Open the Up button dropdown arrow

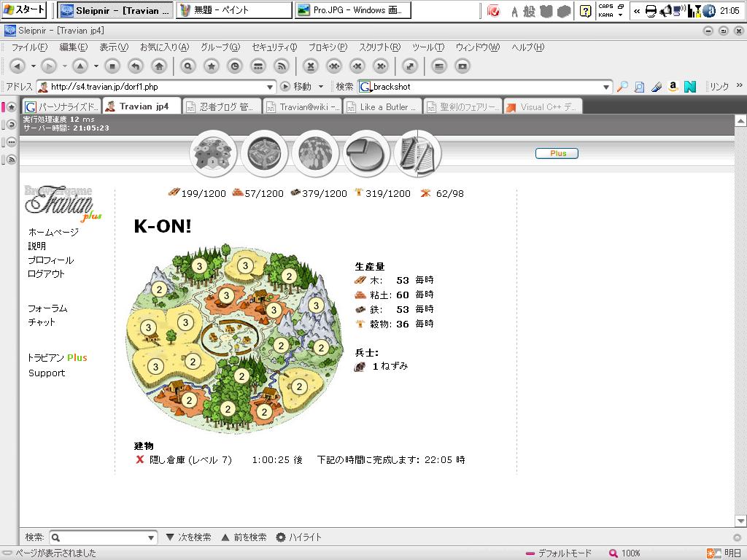tap(96, 66)
